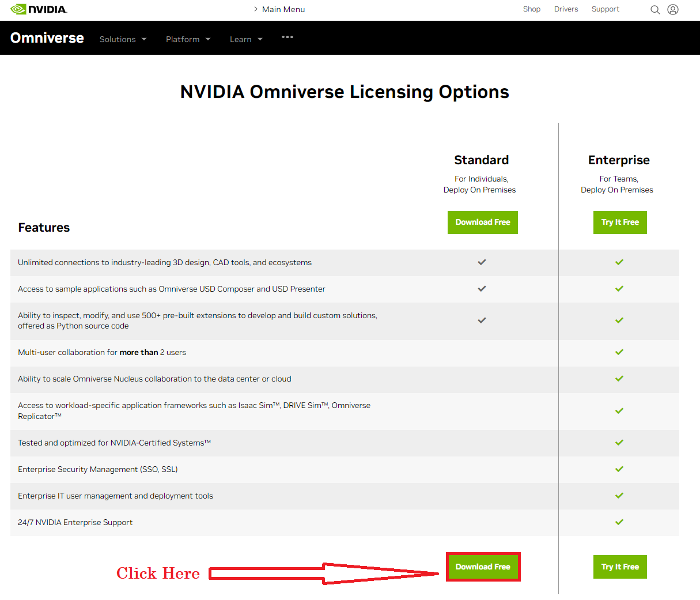Click 'Tested and optimized for NVIDIA-Certified Systems' text
The image size is (700, 600).
(114, 443)
